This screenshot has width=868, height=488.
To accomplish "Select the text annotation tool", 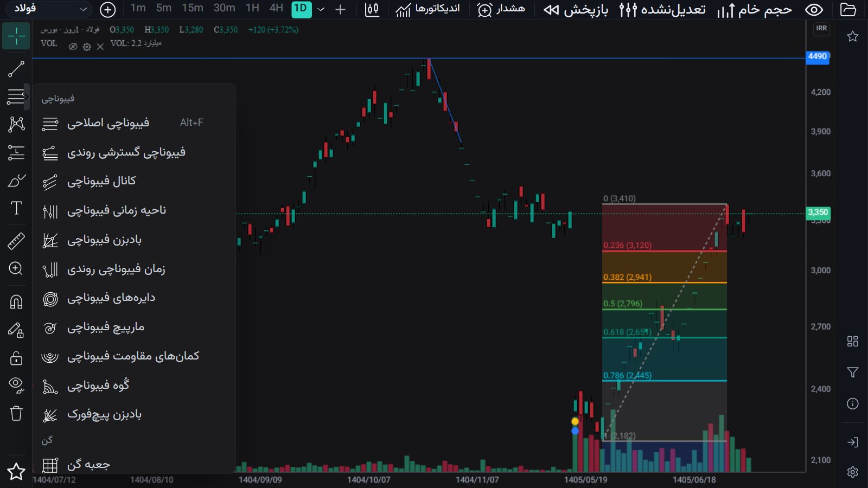I will pyautogui.click(x=16, y=208).
